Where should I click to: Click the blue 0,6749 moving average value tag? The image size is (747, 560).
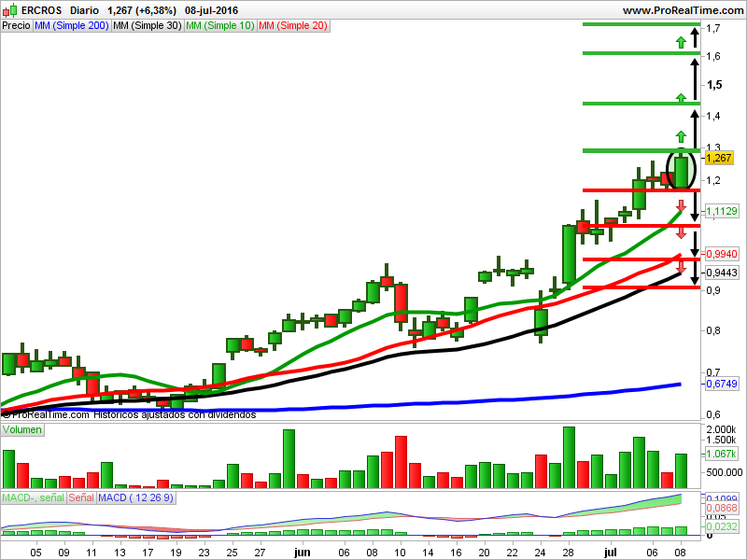click(721, 384)
